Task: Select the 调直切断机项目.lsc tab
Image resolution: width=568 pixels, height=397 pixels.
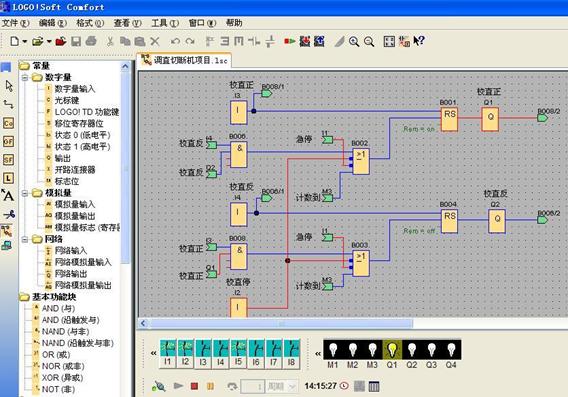Action: [x=184, y=60]
